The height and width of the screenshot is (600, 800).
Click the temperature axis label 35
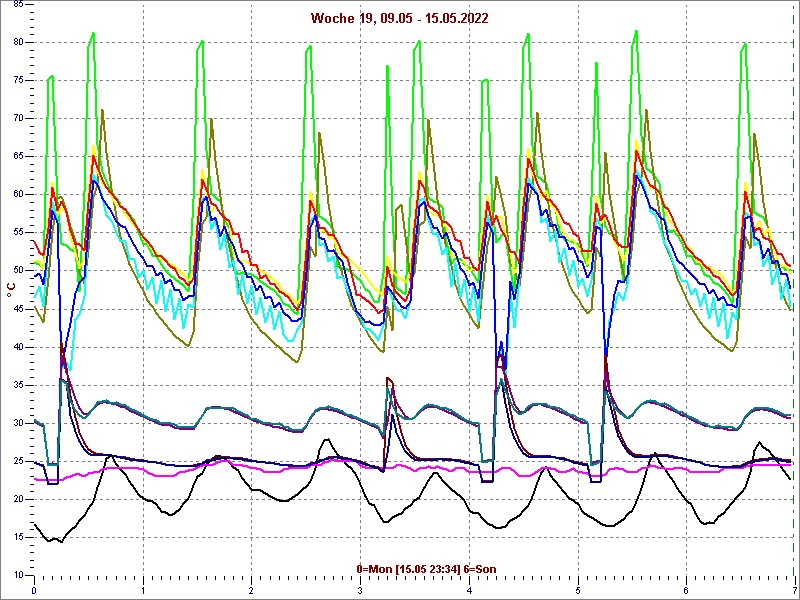click(x=18, y=385)
